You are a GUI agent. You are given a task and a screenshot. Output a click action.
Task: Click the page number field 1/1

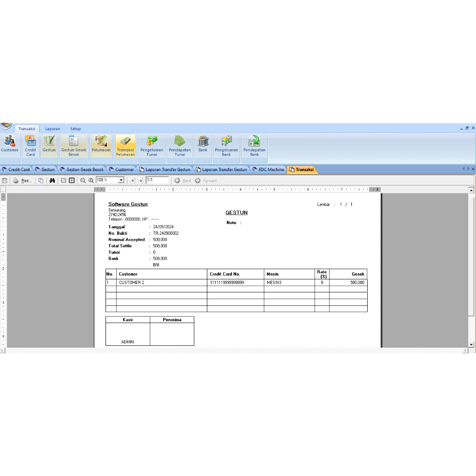157,180
